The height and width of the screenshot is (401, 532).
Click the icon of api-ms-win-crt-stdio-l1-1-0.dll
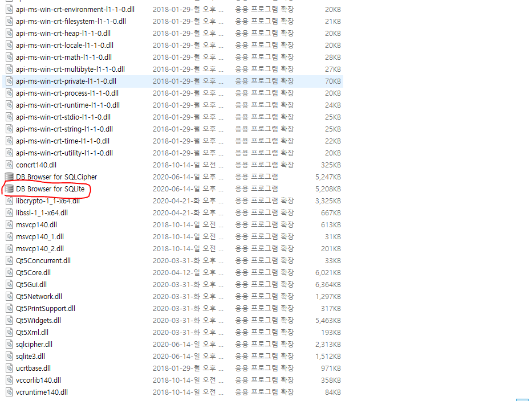click(10, 117)
